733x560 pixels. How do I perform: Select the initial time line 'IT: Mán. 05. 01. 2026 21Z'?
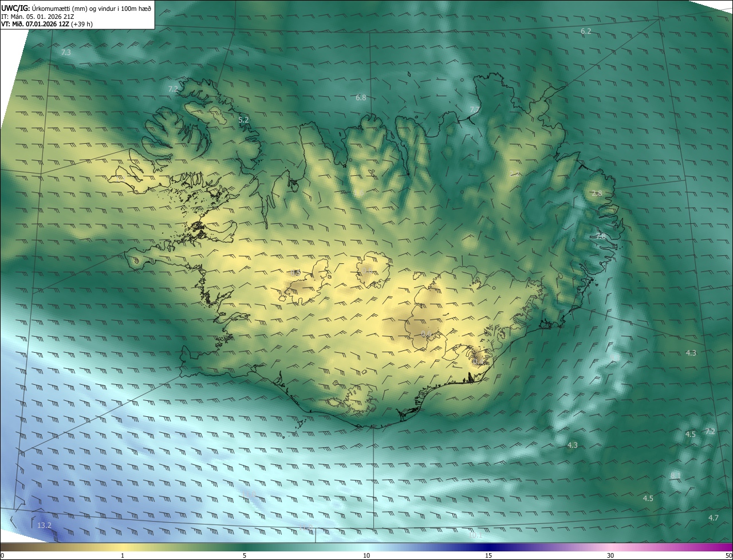pyautogui.click(x=38, y=16)
